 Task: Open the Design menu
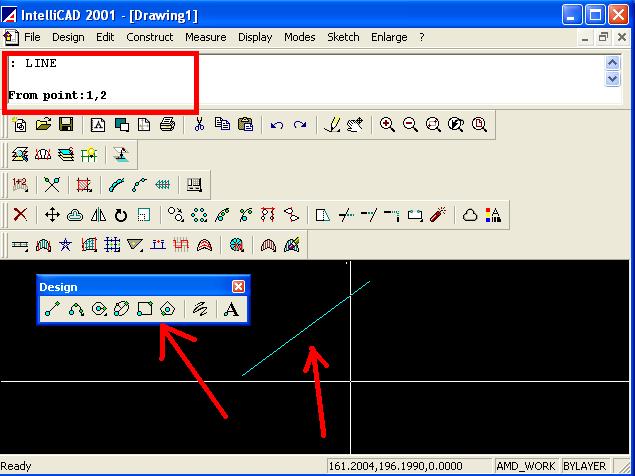(x=68, y=37)
